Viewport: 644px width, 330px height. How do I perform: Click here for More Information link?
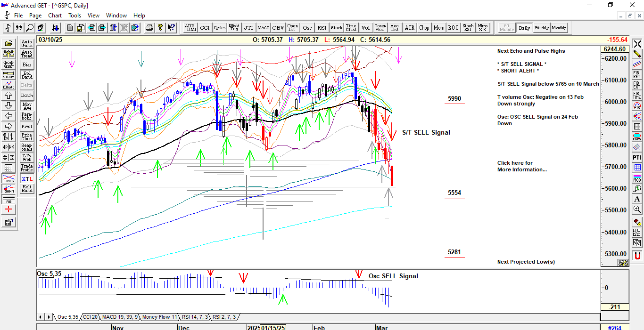522,166
